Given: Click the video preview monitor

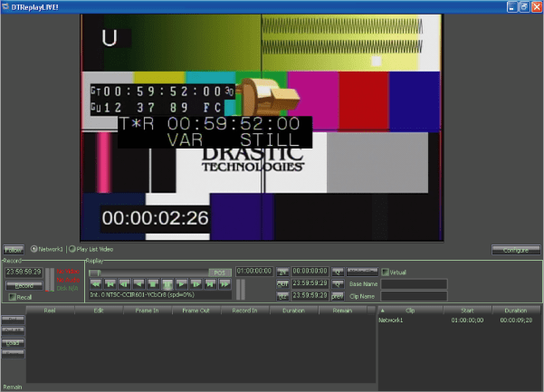Looking at the screenshot, I should point(262,128).
